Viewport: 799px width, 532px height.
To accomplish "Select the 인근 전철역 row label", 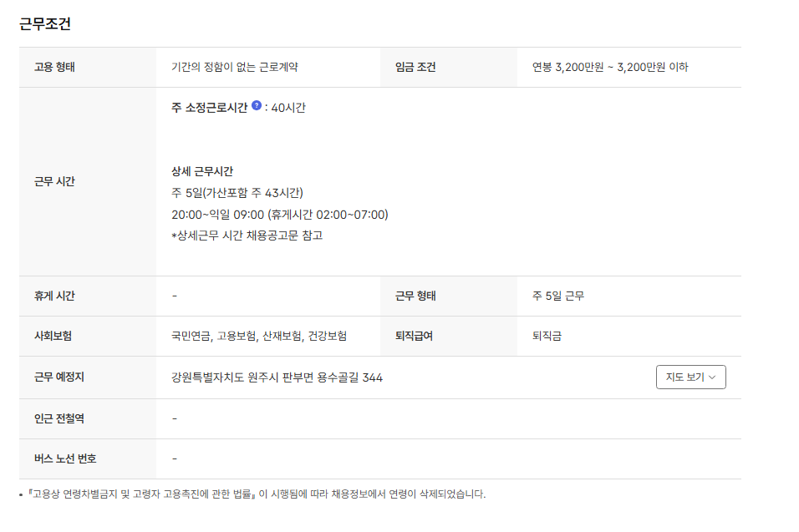I will click(53, 418).
